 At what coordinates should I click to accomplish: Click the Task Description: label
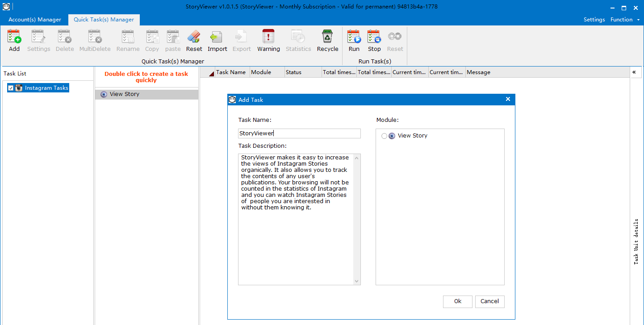point(263,146)
